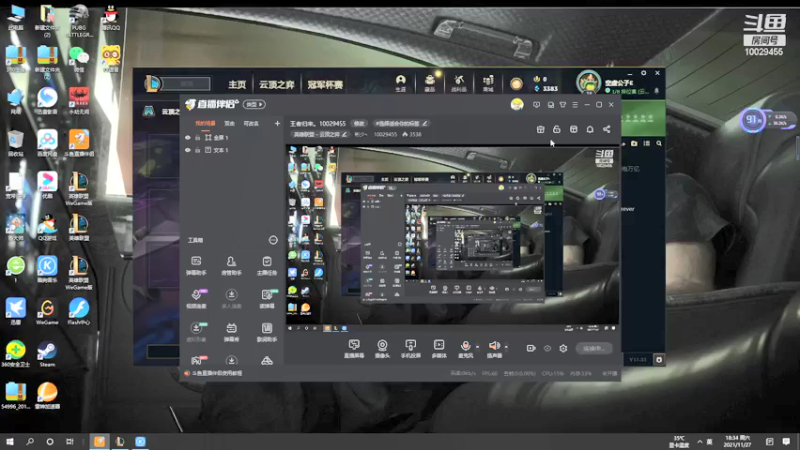Mute the 麦克风 microphone
800x450 pixels.
pyautogui.click(x=465, y=348)
